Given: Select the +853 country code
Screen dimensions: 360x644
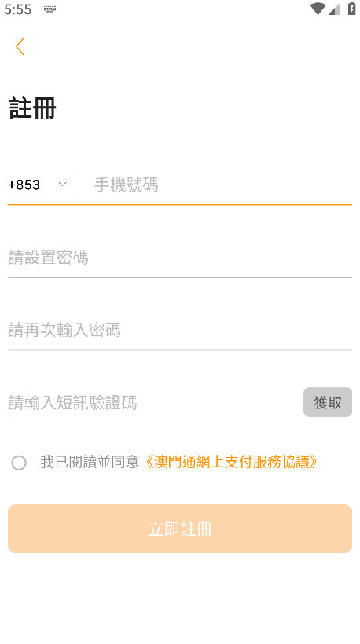Looking at the screenshot, I should coord(24,185).
